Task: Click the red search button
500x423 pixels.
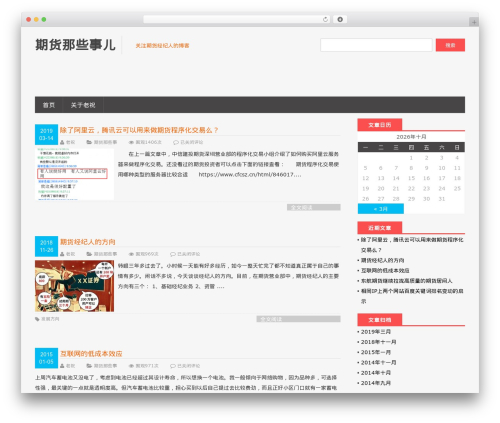Action: pyautogui.click(x=450, y=45)
